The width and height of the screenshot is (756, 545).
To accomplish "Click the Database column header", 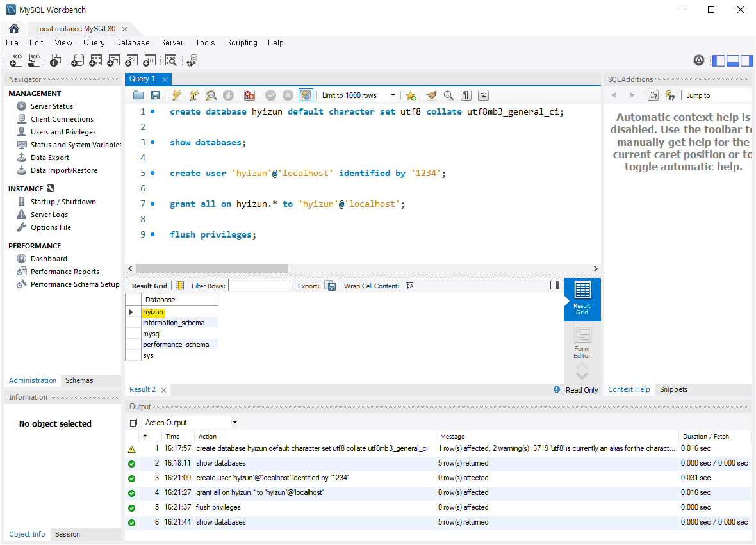I will [179, 300].
